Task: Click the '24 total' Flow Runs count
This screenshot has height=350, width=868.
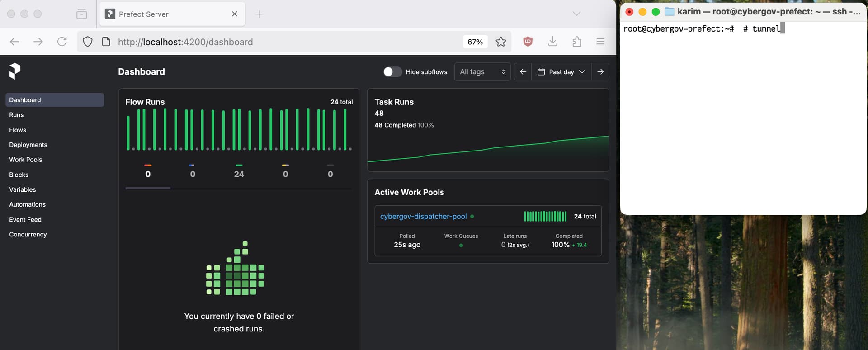Action: tap(341, 102)
